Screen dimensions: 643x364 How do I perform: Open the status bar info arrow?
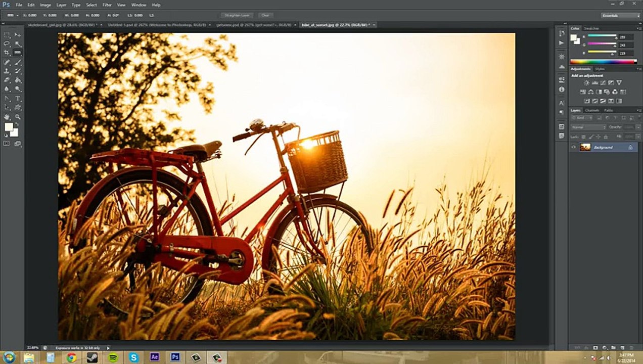[x=108, y=348]
